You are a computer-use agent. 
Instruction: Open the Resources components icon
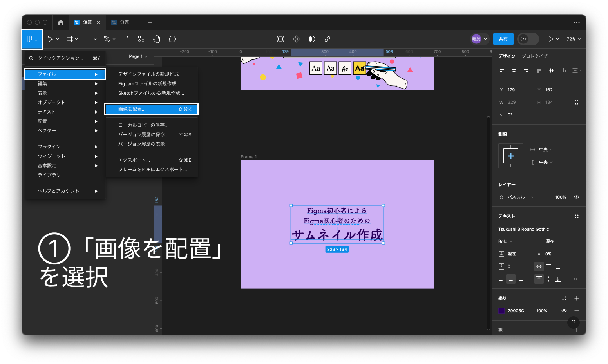pos(141,39)
